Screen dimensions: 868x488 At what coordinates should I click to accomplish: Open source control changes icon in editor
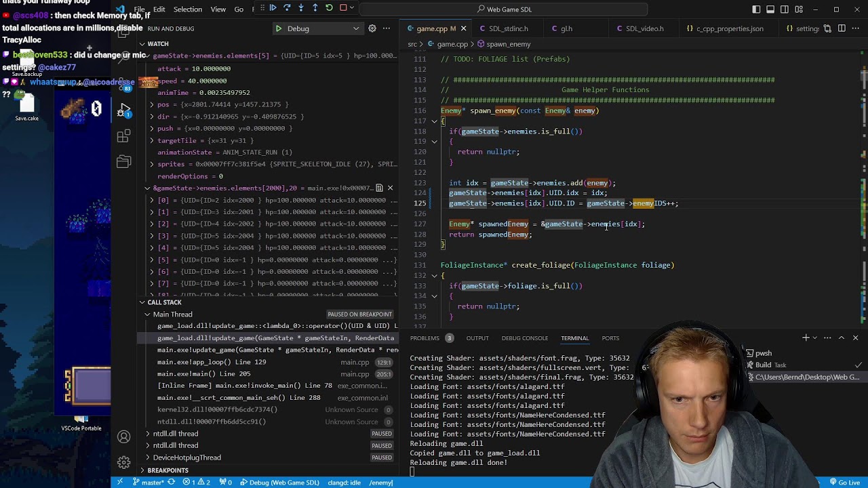[827, 28]
